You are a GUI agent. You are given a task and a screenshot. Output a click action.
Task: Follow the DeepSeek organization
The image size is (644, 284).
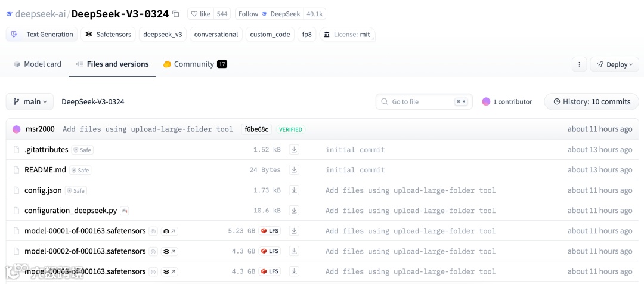pos(270,14)
